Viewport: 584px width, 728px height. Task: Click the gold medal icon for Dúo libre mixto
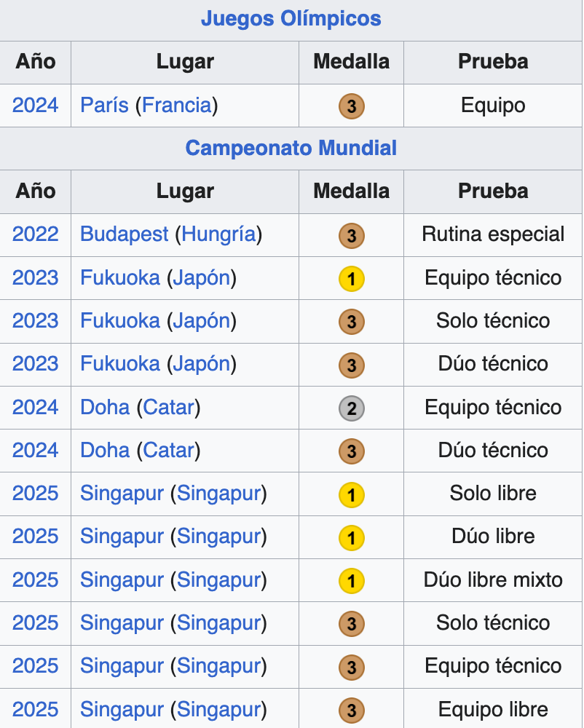(x=351, y=581)
